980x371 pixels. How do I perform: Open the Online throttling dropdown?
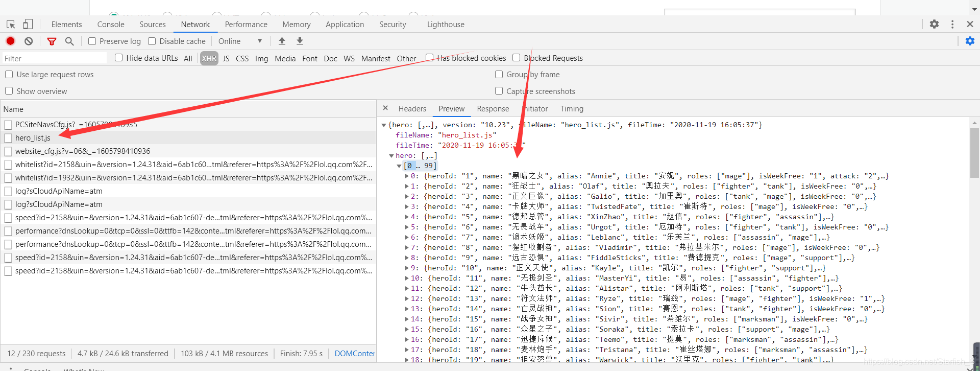click(240, 41)
